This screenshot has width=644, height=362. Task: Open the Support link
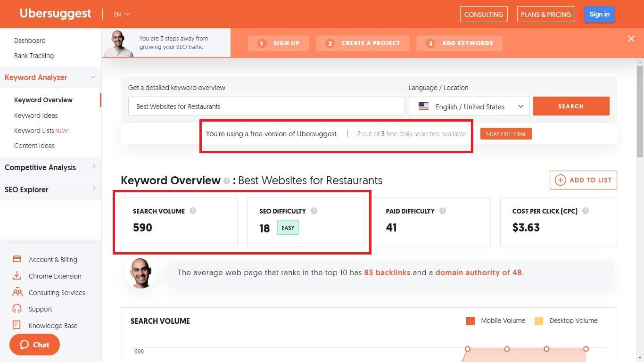(x=41, y=309)
